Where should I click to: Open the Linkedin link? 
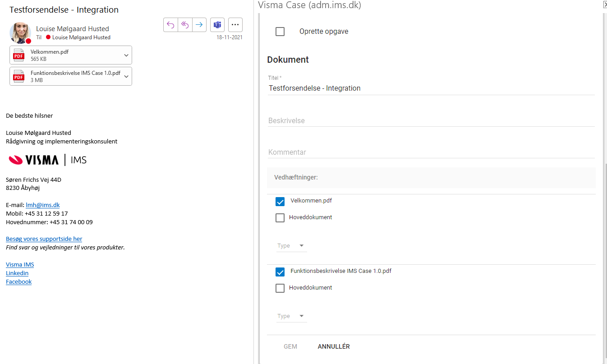[x=17, y=273]
